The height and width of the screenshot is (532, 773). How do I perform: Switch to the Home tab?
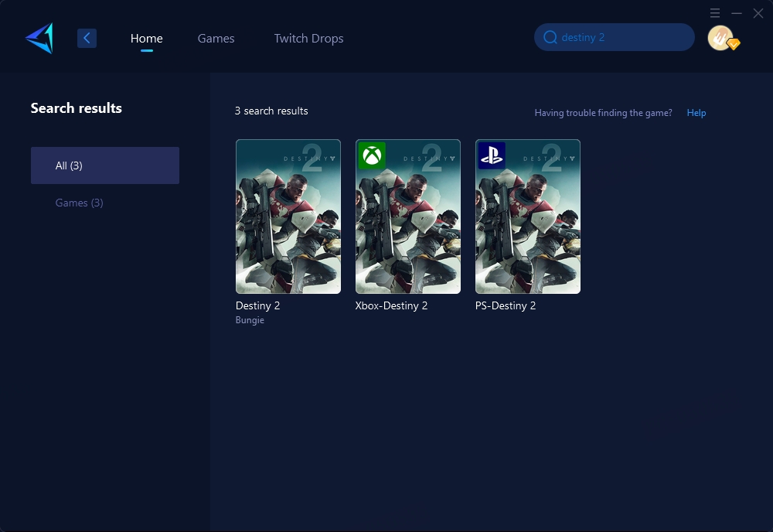point(146,39)
